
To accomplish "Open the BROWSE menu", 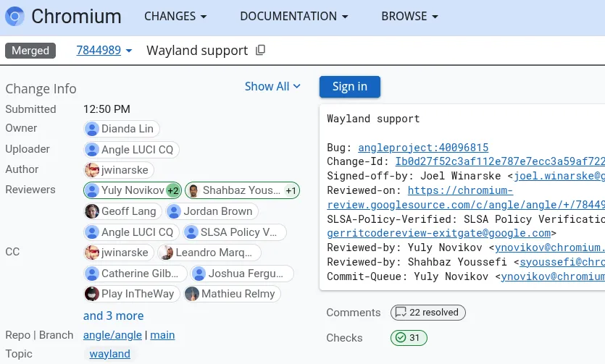I will pos(410,16).
